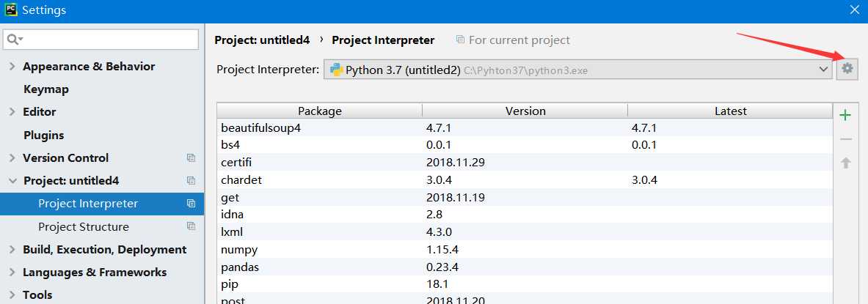Select pandas package row
The width and height of the screenshot is (868, 304).
click(x=524, y=267)
